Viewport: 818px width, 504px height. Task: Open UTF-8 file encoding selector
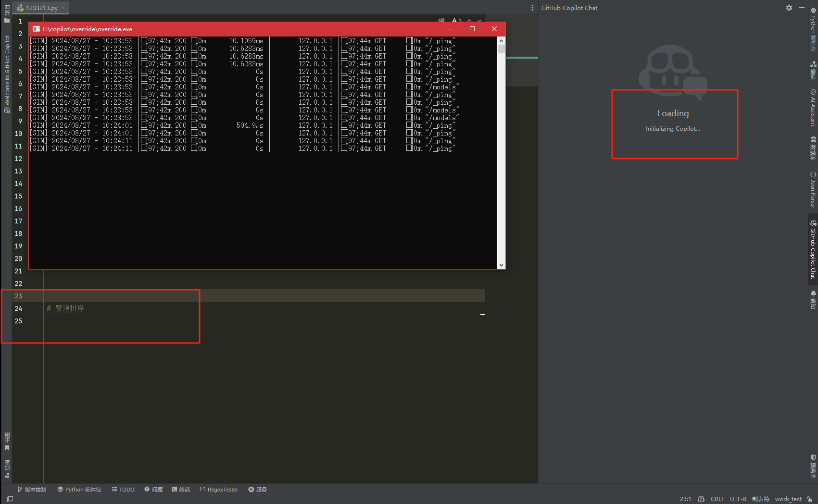[738, 499]
